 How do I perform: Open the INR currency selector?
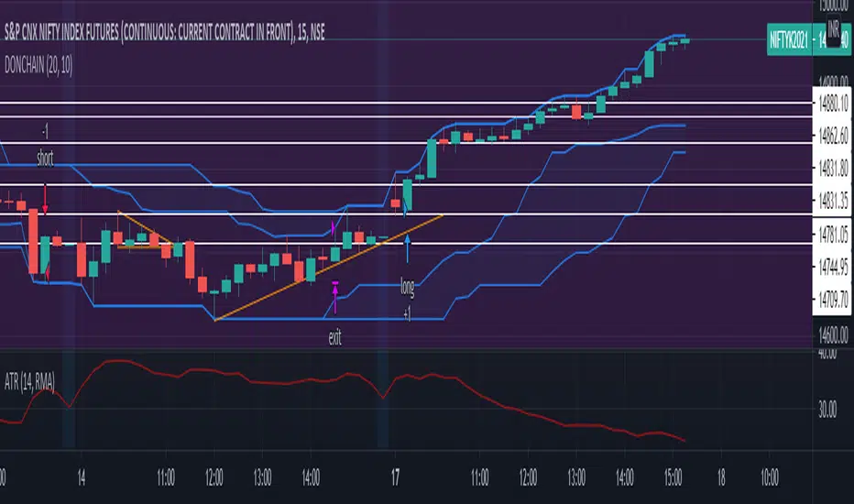click(x=833, y=28)
